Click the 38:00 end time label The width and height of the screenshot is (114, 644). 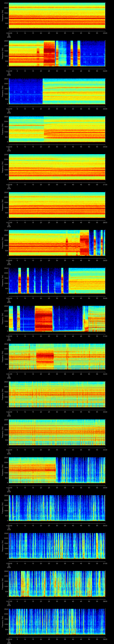click(x=105, y=601)
